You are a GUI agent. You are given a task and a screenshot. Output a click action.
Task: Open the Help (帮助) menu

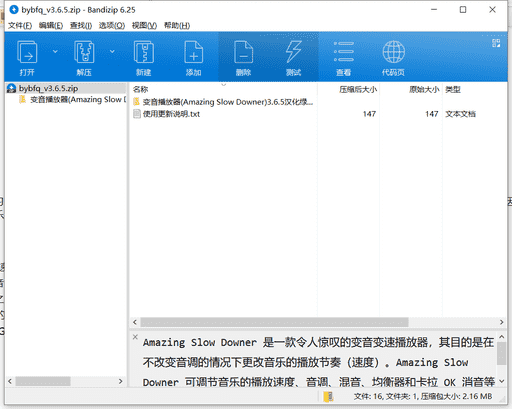177,26
